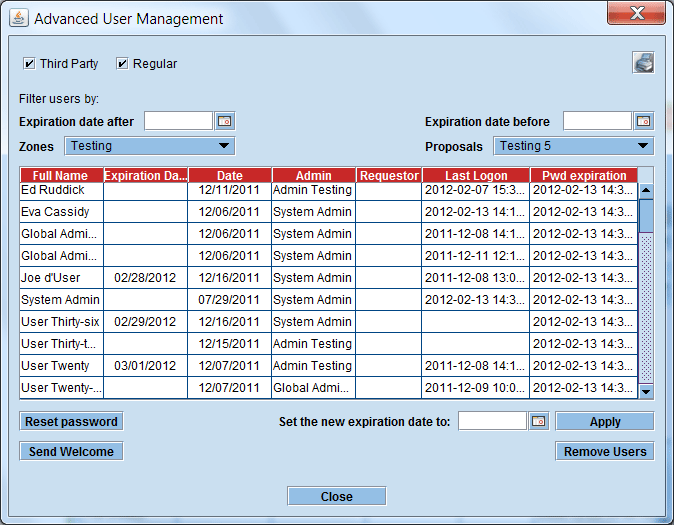Click the date 12/15/2011 cell
Viewport: 674px width, 525px height.
[230, 344]
